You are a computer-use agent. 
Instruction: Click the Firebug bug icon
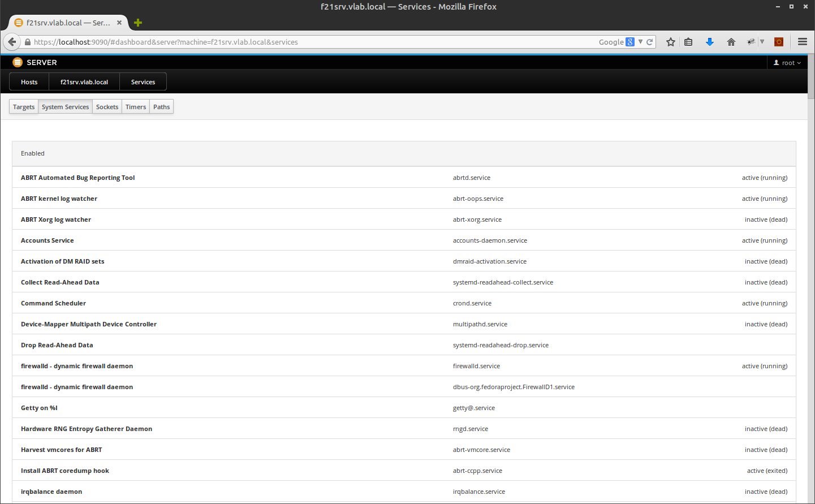[751, 42]
